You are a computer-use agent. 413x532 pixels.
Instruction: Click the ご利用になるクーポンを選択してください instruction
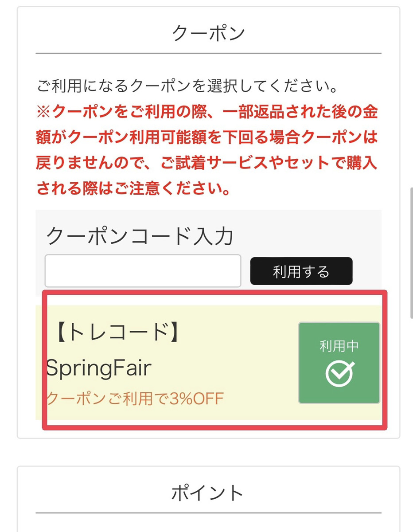click(x=187, y=86)
